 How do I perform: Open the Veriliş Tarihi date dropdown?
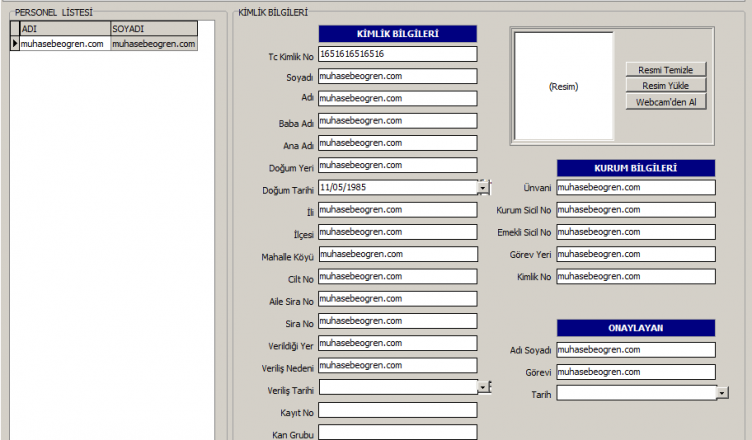click(483, 387)
